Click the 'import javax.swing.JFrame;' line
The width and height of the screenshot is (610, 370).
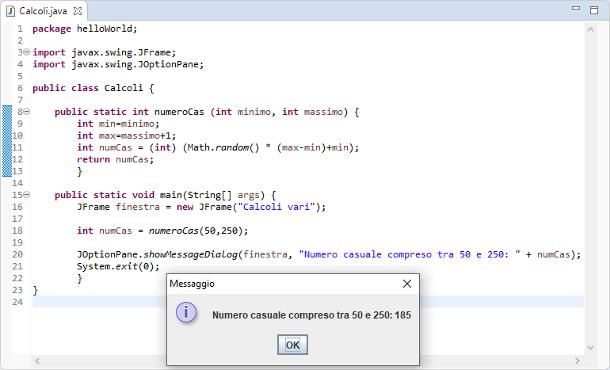pos(104,53)
